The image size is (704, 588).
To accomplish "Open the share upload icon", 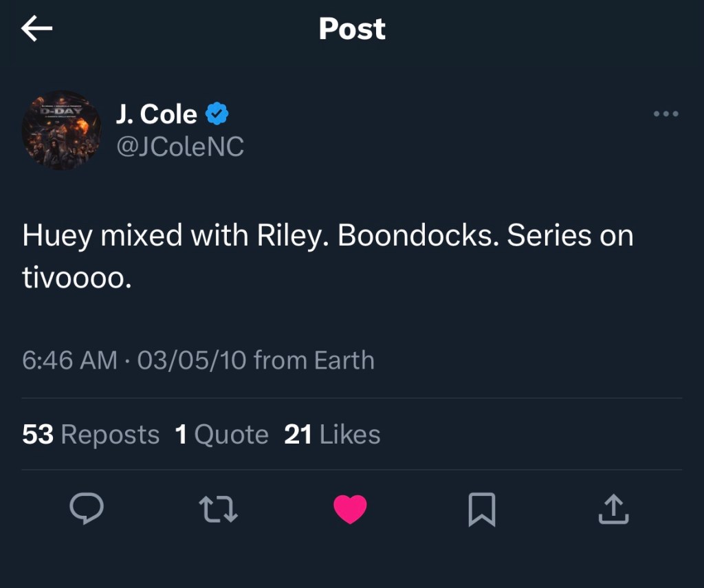I will (613, 509).
